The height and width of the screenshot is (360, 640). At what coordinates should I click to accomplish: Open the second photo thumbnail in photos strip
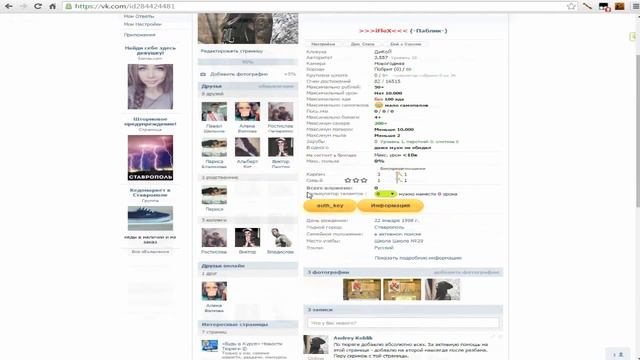(x=402, y=289)
